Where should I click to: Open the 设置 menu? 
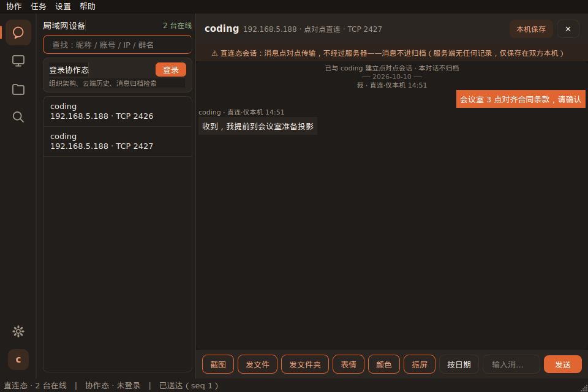click(x=63, y=6)
